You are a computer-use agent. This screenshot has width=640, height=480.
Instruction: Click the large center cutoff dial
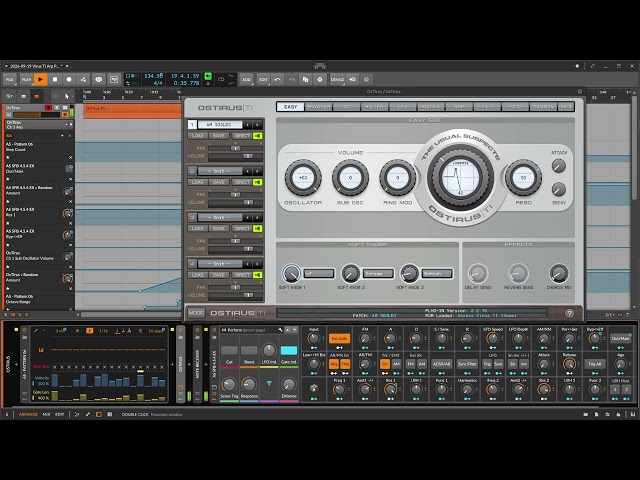click(460, 178)
